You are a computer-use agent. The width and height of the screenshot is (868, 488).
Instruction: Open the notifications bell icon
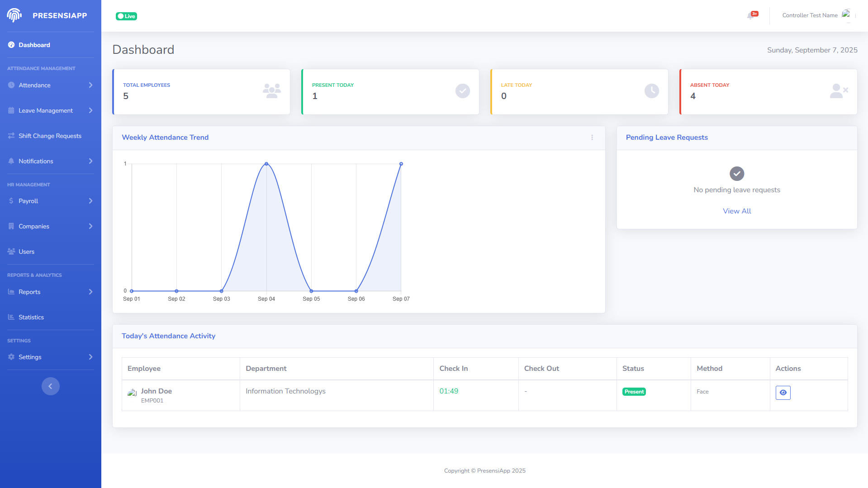tap(751, 15)
